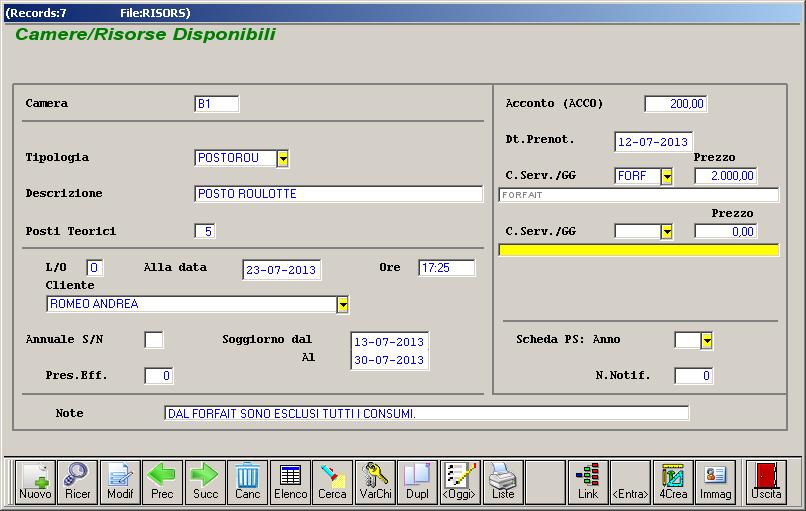
Task: Click the Descrizione input field
Action: click(x=338, y=194)
